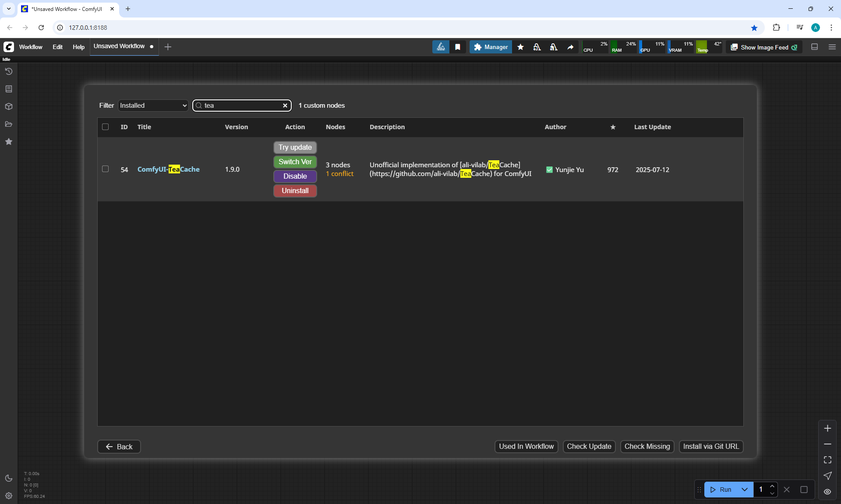Open the queue history sidebar icon
Viewport: 841px width, 504px height.
pos(8,71)
